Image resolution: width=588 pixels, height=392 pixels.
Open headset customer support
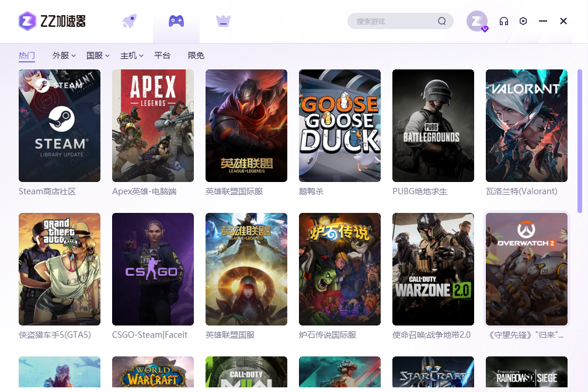[504, 21]
